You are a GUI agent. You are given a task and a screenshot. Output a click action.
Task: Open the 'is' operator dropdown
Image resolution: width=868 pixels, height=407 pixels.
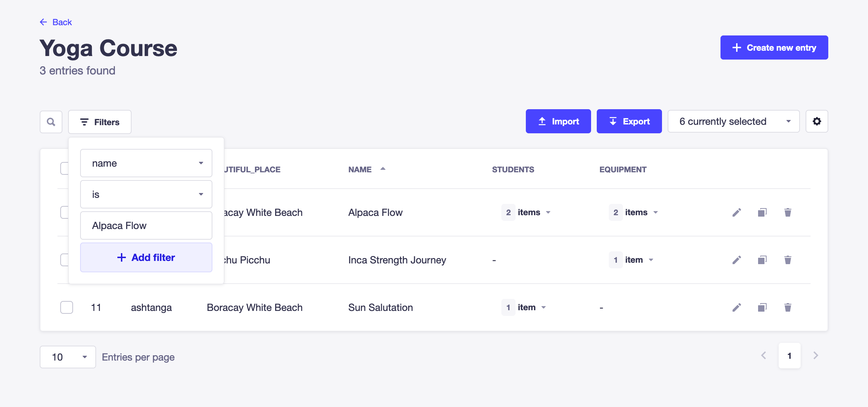coord(146,194)
